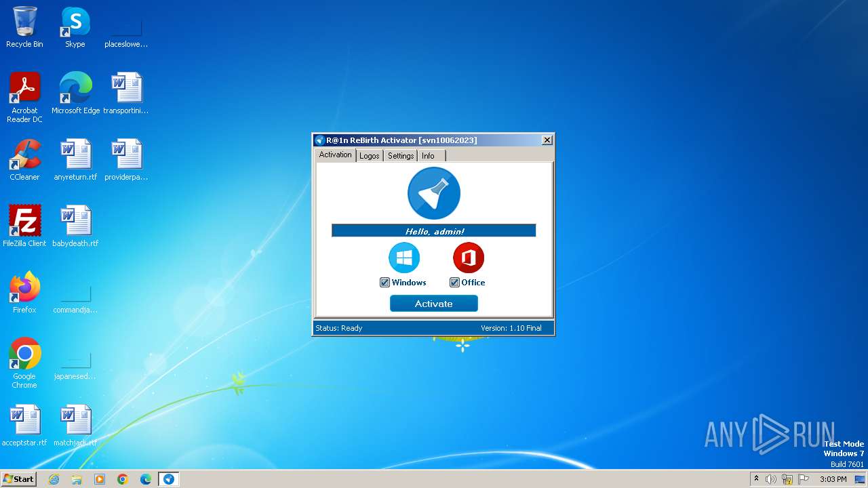Screen dimensions: 868x488
Task: Click the activator title bar app icon
Action: pyautogui.click(x=320, y=140)
